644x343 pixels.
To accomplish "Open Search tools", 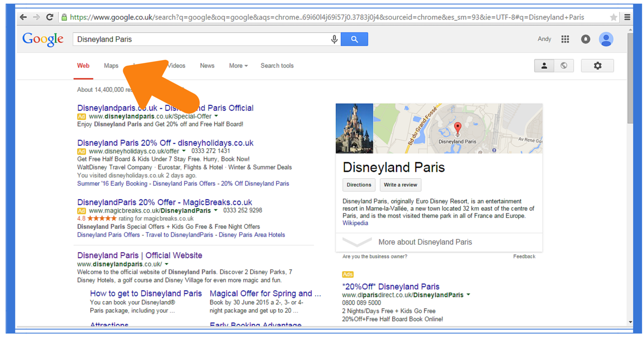I will 277,66.
